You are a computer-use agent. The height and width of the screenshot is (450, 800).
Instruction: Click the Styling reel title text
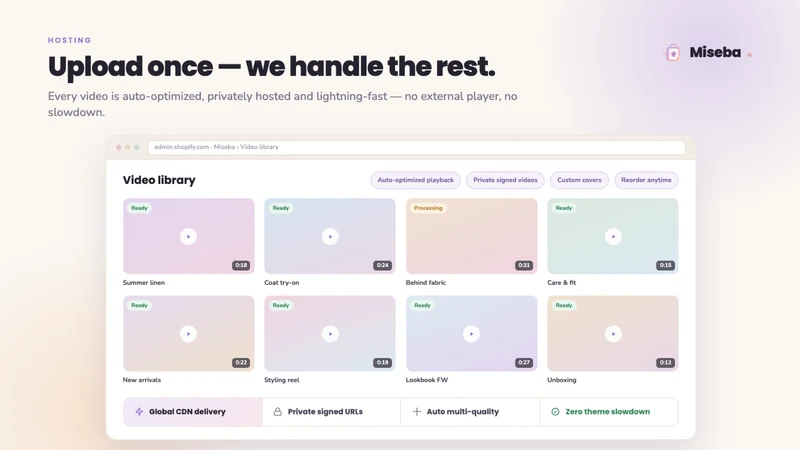pos(282,380)
